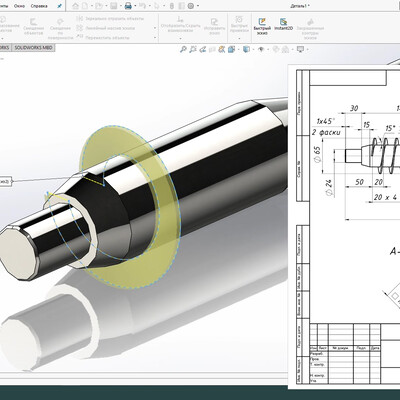This screenshot has width=400, height=400.
Task: Print the document using the printer icon
Action: pos(128,6)
